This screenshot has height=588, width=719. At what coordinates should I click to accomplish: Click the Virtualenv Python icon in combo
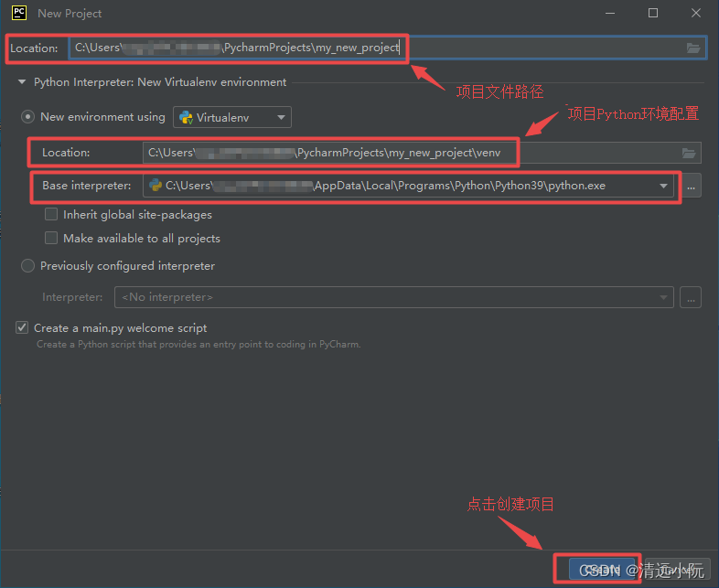pyautogui.click(x=186, y=118)
